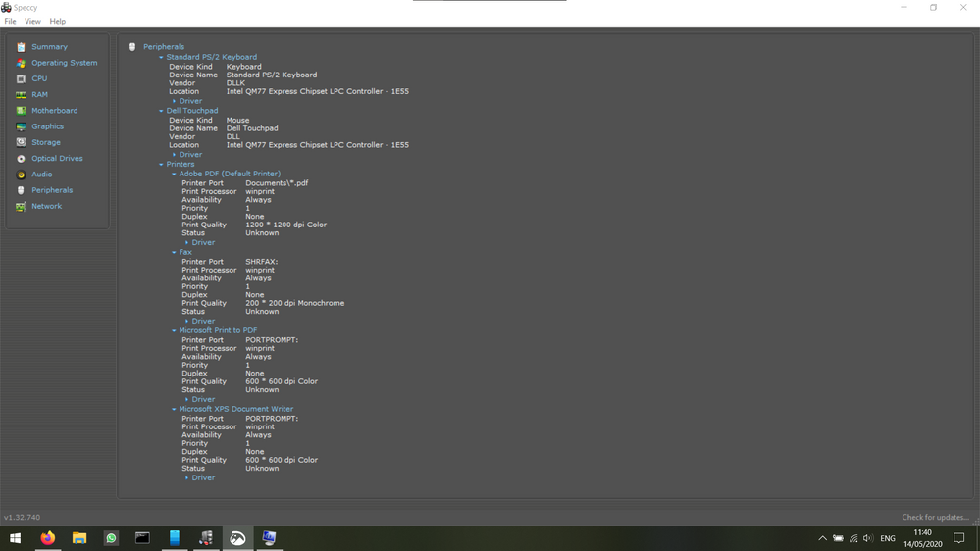This screenshot has width=980, height=551.
Task: Click the version text v1.32.740
Action: 22,518
